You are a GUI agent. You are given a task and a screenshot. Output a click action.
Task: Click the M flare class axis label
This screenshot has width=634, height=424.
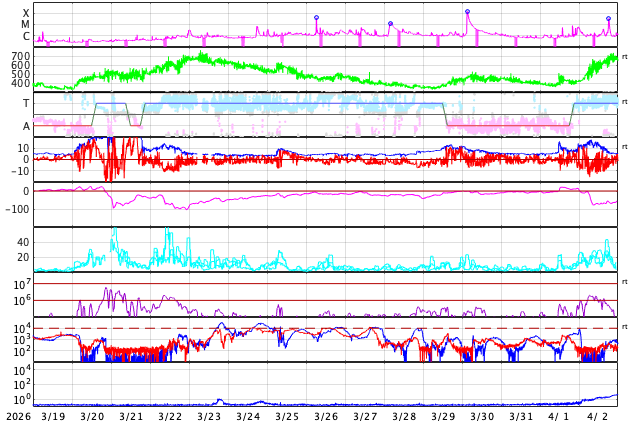point(26,25)
